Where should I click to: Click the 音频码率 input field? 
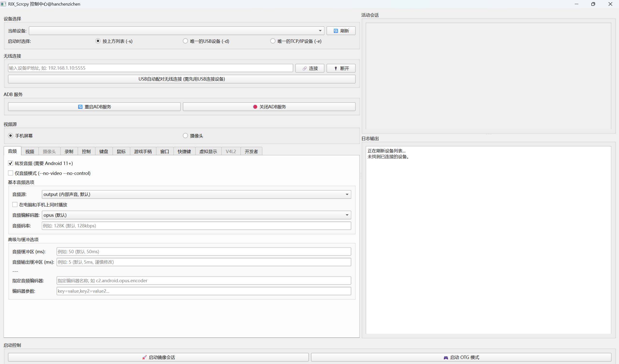pyautogui.click(x=196, y=226)
